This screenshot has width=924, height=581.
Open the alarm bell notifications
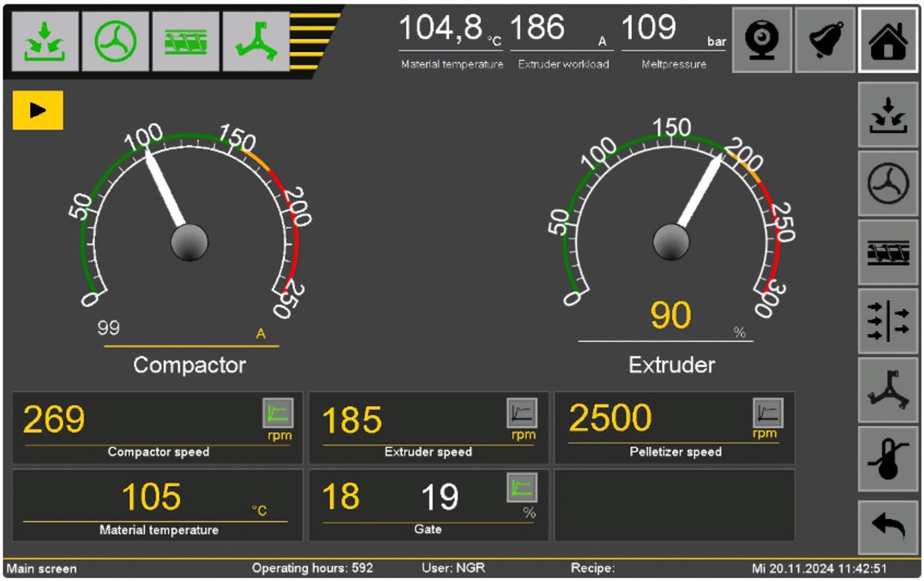(825, 40)
